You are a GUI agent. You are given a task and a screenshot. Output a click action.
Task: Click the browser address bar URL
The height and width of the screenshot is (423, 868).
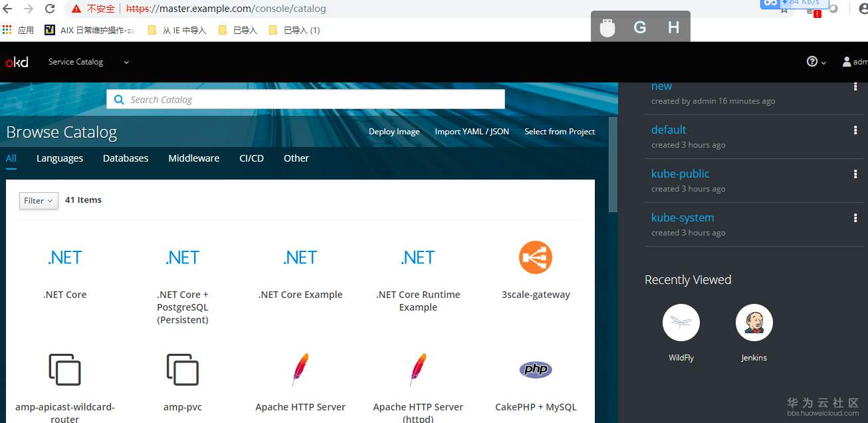(226, 9)
